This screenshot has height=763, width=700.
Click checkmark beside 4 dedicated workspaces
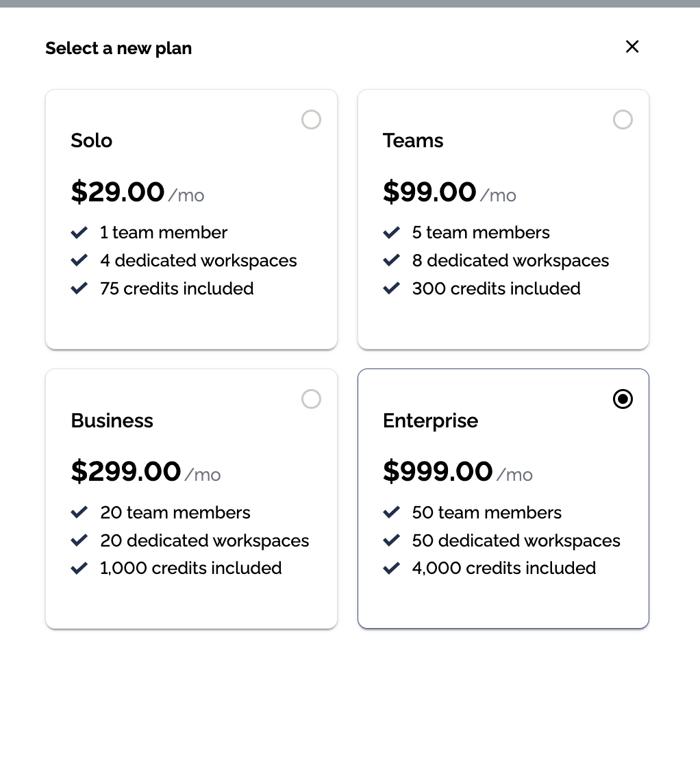pyautogui.click(x=79, y=261)
